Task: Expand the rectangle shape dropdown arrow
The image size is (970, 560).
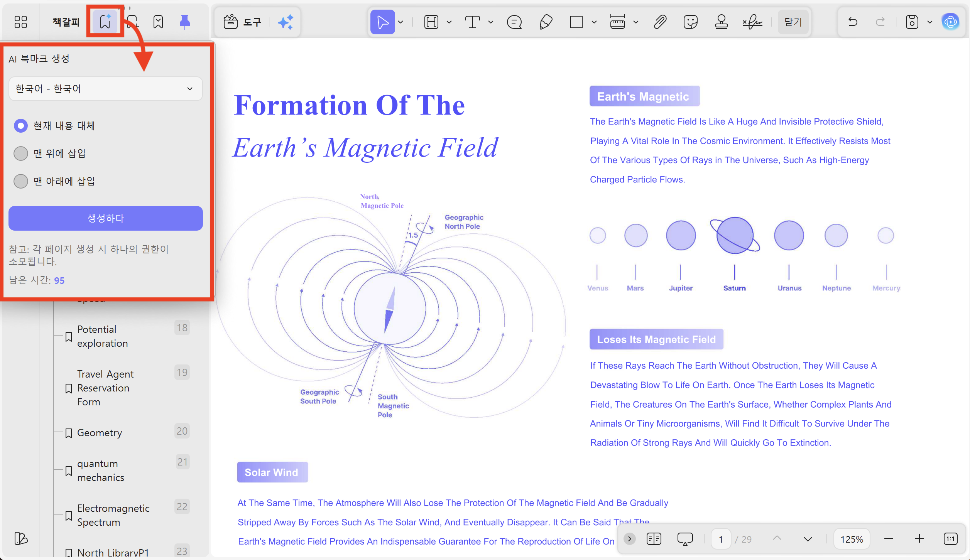Action: pyautogui.click(x=594, y=22)
